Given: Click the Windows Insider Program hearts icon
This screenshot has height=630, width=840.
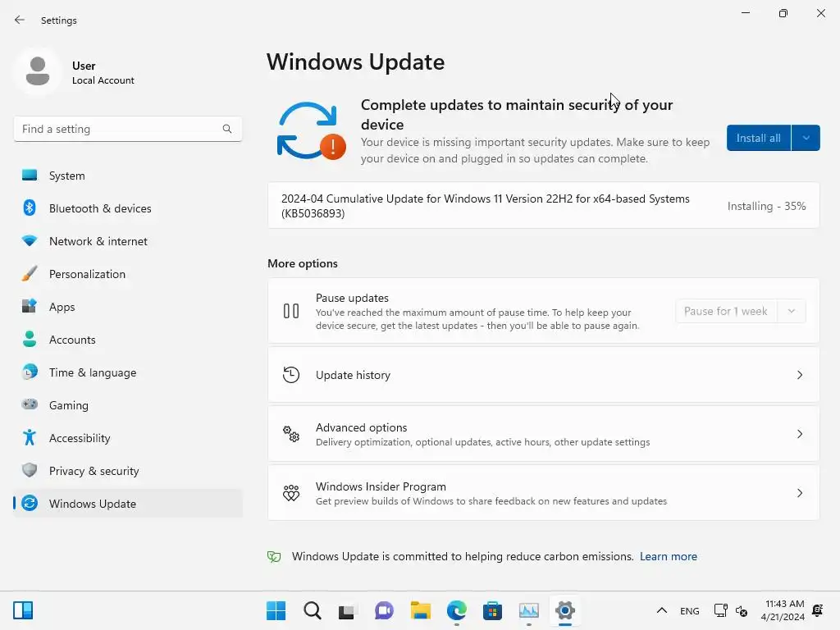Looking at the screenshot, I should [x=291, y=493].
